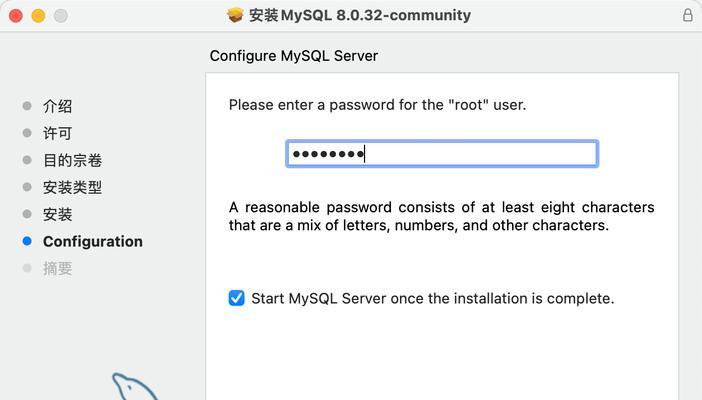Click the 'Configure MySQL Server' heading

(x=294, y=56)
